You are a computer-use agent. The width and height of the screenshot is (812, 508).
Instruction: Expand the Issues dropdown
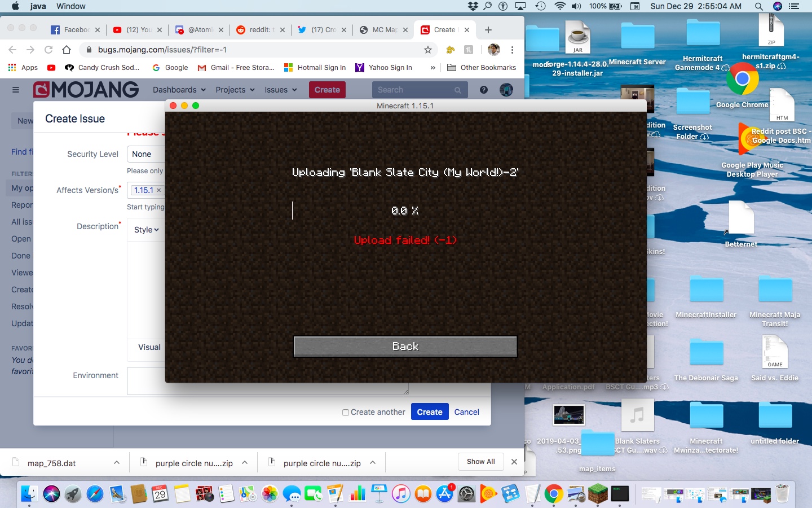281,90
